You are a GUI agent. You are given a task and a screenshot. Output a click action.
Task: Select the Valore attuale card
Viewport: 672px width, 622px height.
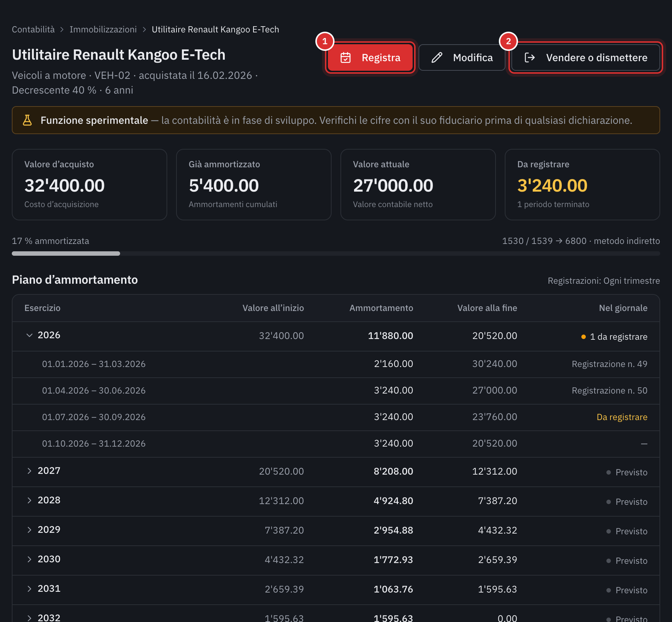point(418,185)
